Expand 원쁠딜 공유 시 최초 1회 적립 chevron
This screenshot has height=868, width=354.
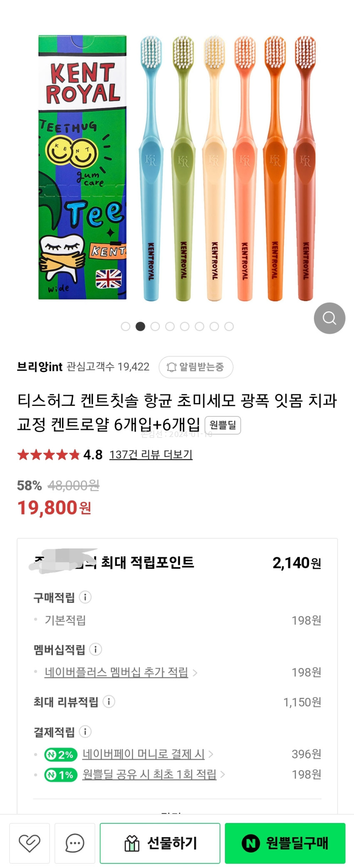[222, 774]
